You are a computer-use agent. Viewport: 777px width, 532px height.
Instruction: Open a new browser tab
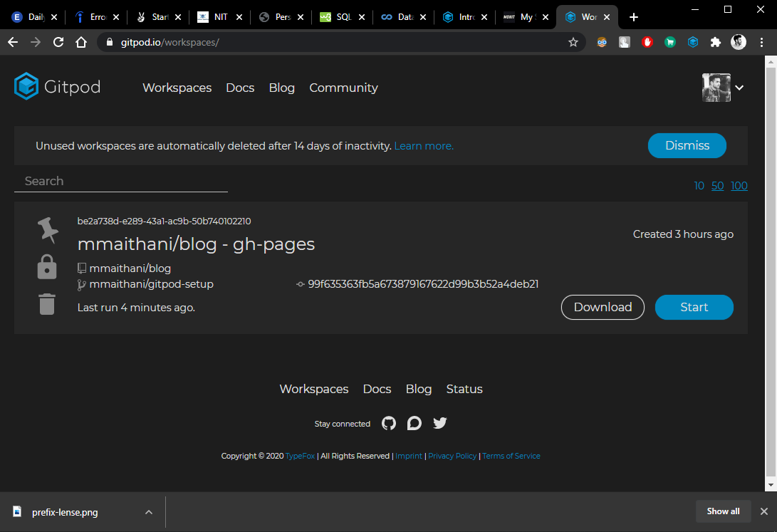pyautogui.click(x=634, y=17)
